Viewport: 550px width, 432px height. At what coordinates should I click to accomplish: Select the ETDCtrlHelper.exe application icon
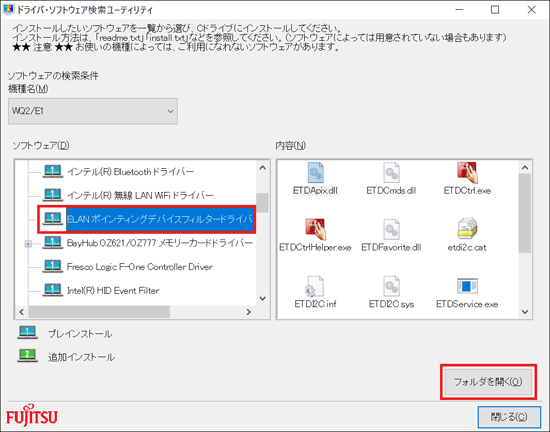coord(315,229)
